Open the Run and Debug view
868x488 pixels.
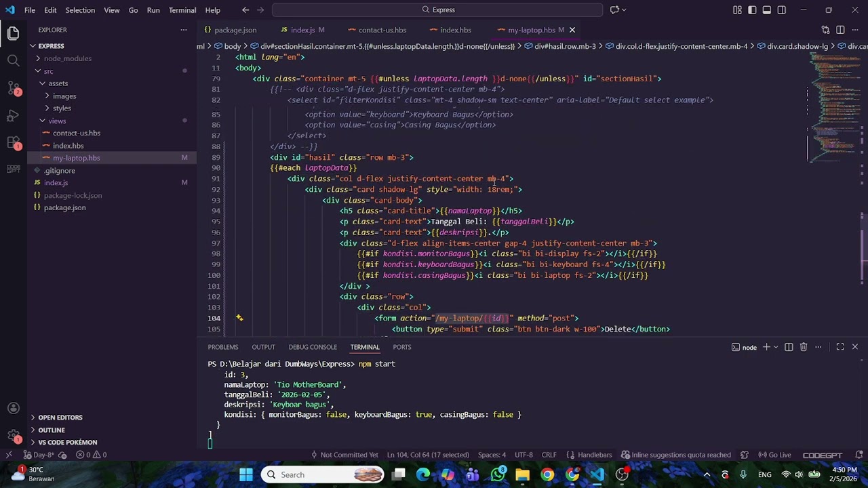tap(14, 115)
